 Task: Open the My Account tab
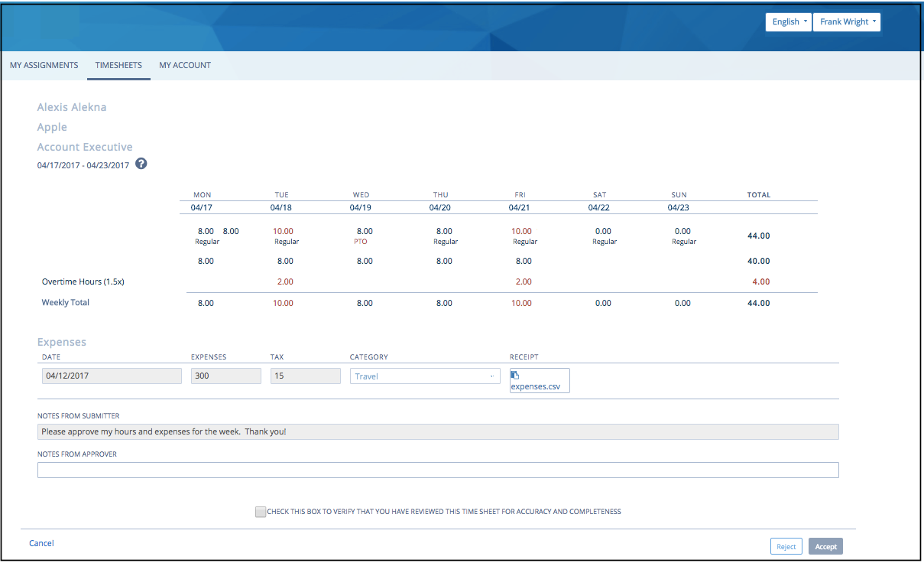click(x=185, y=65)
